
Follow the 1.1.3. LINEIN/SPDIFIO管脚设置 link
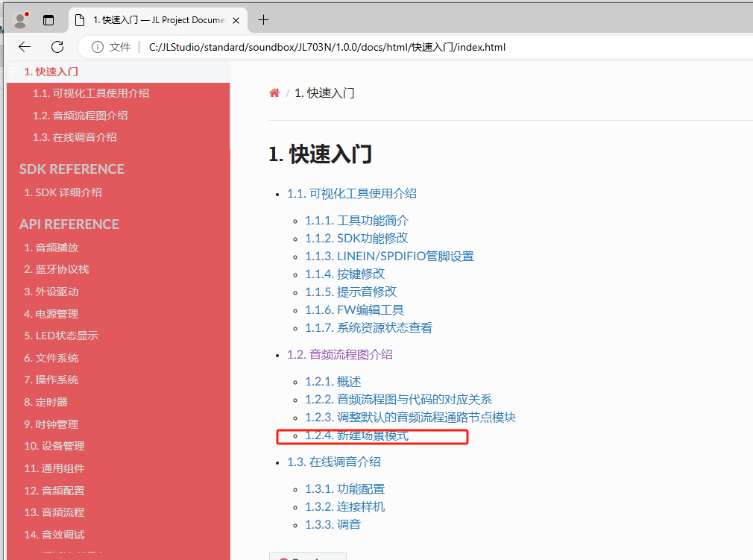[389, 257]
